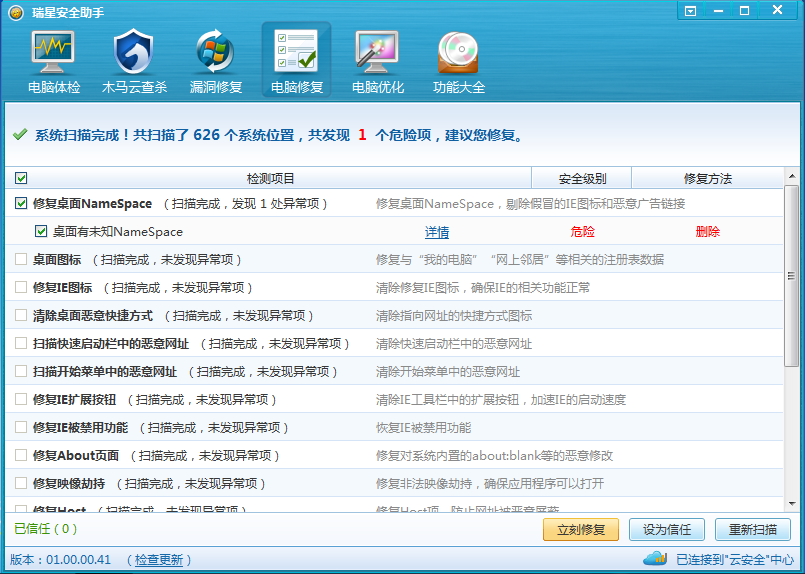Screen dimensions: 805x574
Task: Sort by 检测项目 column header
Action: [270, 178]
